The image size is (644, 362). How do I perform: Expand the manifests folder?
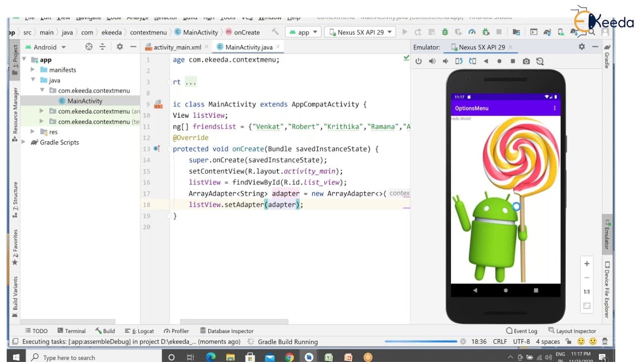(33, 70)
